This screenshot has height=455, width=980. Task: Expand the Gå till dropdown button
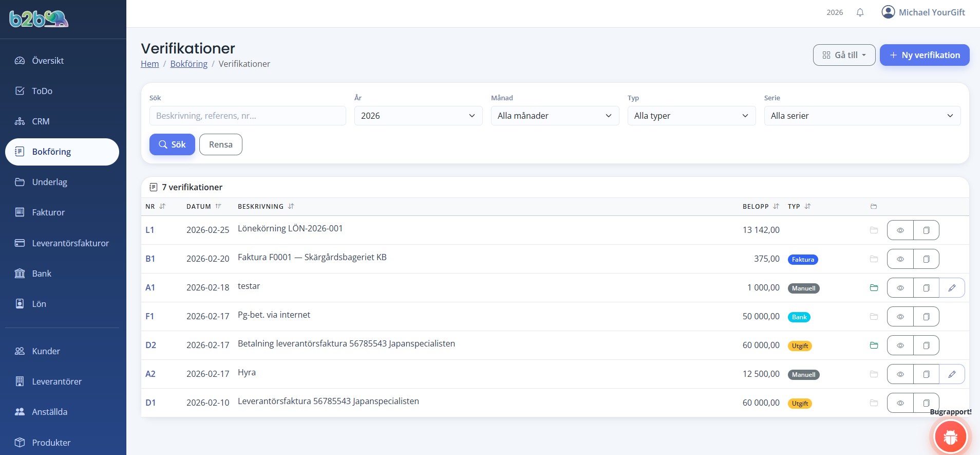pos(844,55)
